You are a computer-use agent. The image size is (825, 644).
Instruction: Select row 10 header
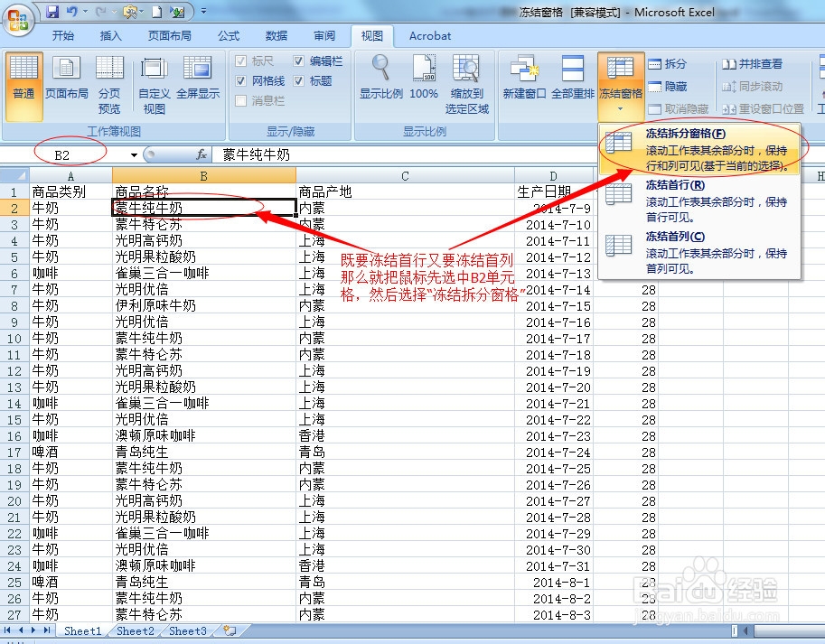14,338
